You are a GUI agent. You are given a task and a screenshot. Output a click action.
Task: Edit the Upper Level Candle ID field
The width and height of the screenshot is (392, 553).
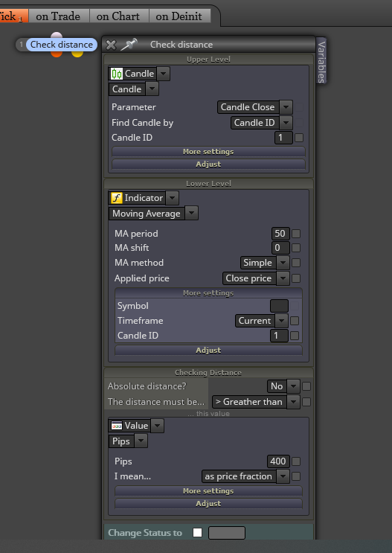tap(283, 138)
